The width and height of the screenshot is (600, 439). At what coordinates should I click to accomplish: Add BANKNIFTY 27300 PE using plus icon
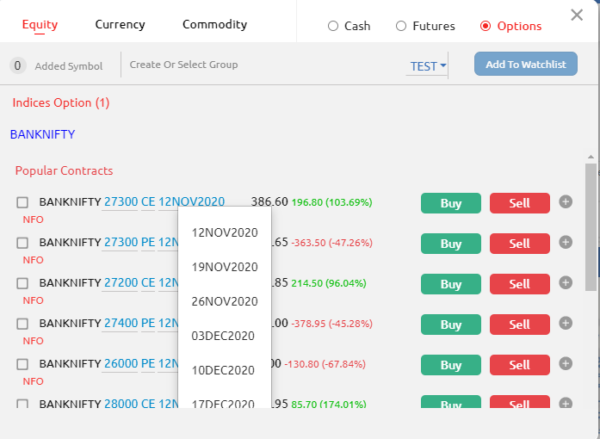[566, 242]
